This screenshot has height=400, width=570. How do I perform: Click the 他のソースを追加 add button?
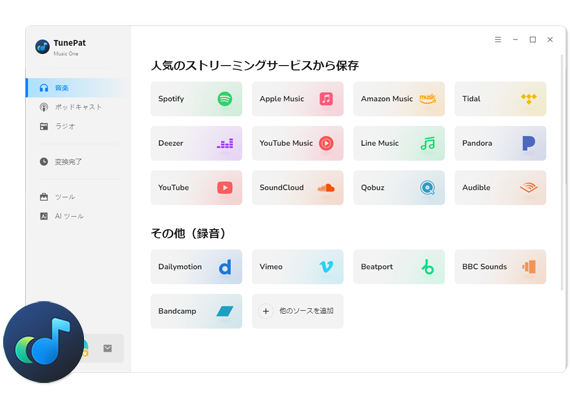coord(298,311)
